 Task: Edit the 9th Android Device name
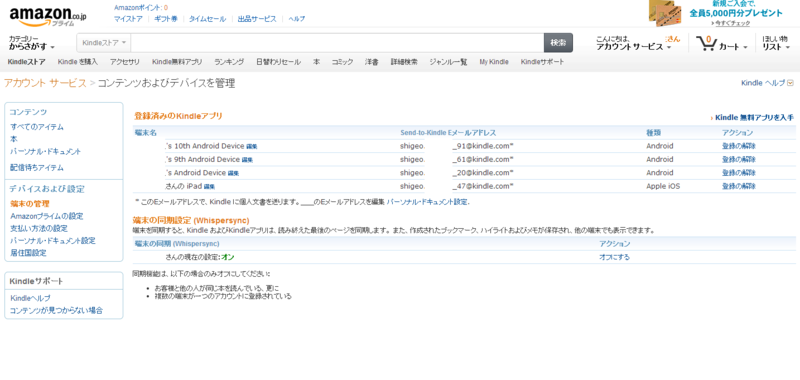pyautogui.click(x=247, y=160)
